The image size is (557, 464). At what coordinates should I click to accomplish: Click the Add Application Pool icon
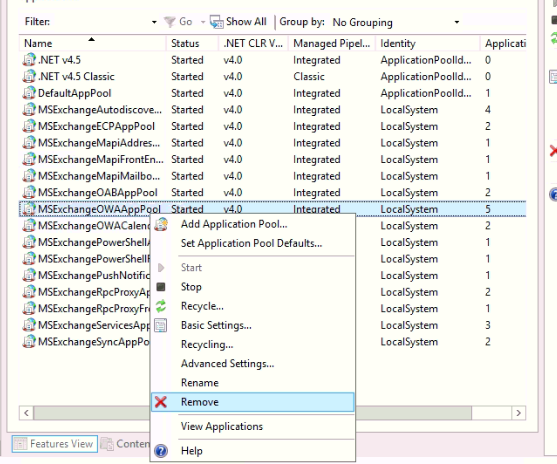point(161,224)
